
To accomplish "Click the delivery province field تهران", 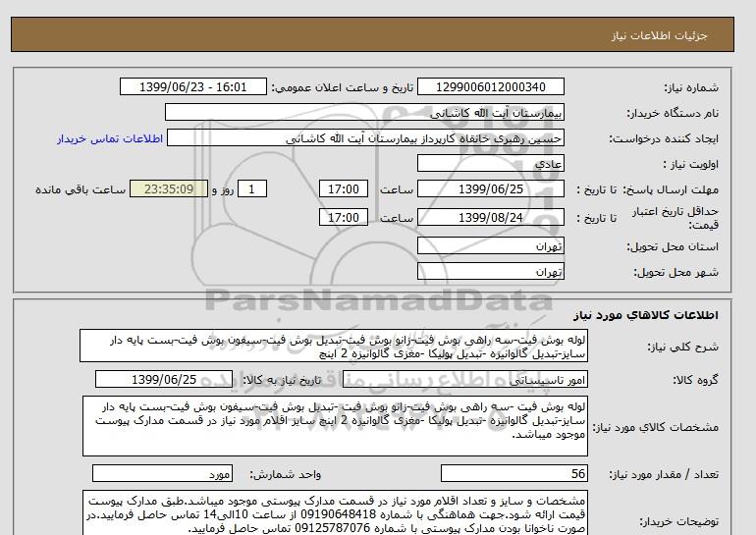I will 490,245.
